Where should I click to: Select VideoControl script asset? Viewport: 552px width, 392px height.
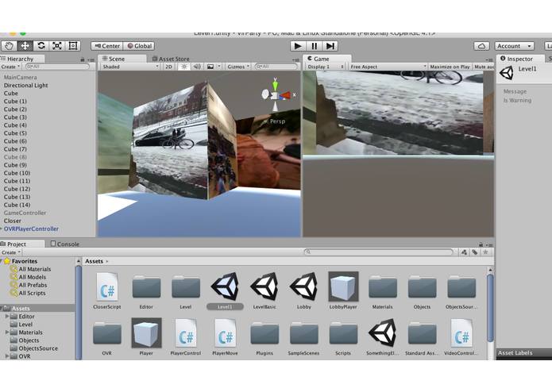(461, 336)
